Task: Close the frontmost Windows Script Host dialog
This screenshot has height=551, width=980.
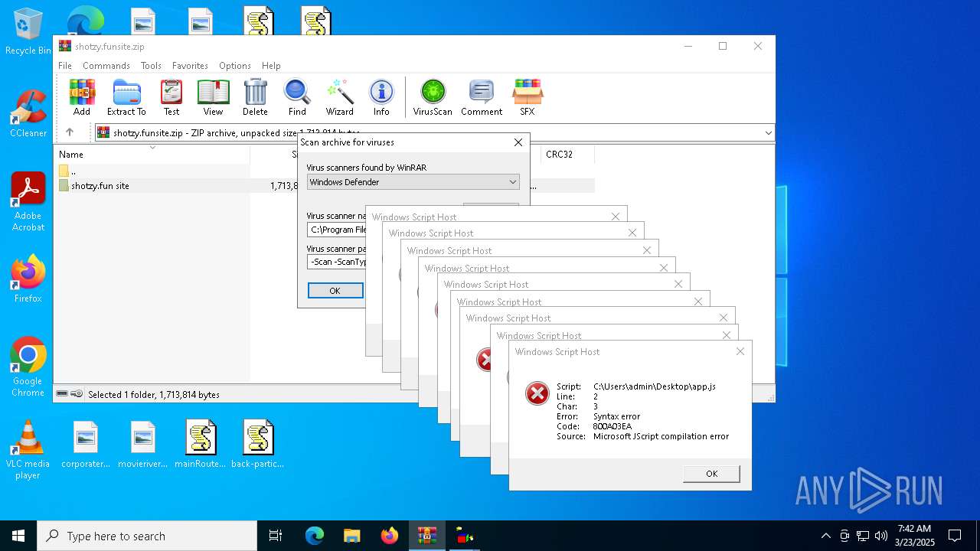Action: (x=740, y=351)
